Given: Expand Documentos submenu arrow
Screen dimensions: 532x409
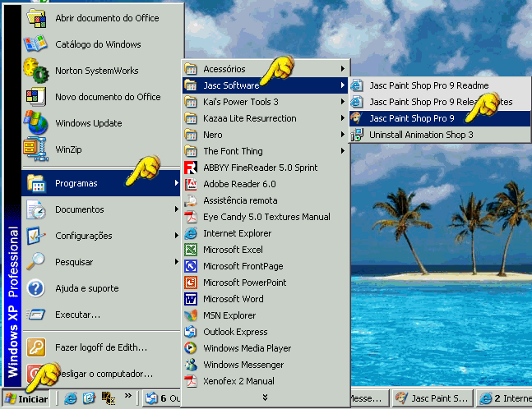Looking at the screenshot, I should [x=177, y=209].
